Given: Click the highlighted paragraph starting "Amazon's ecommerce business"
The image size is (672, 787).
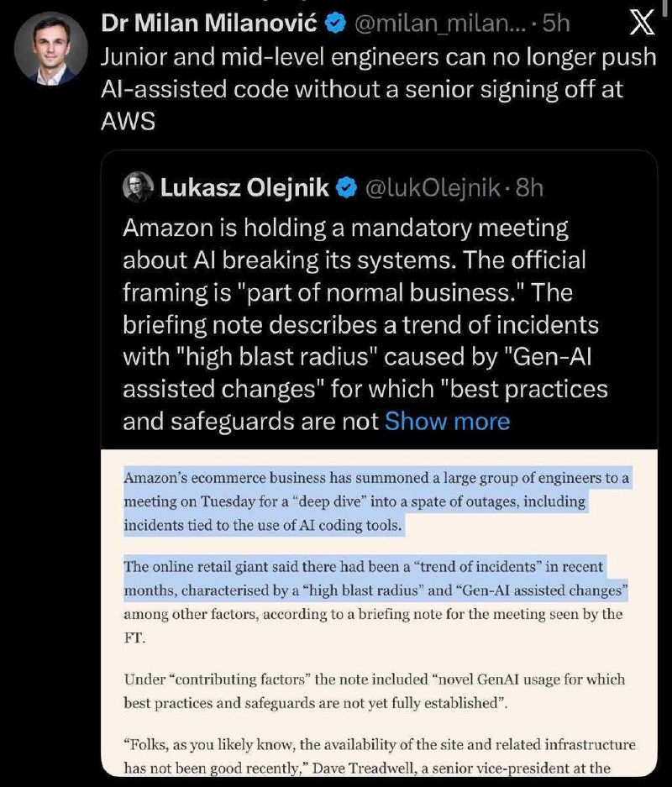Looking at the screenshot, I should click(376, 502).
